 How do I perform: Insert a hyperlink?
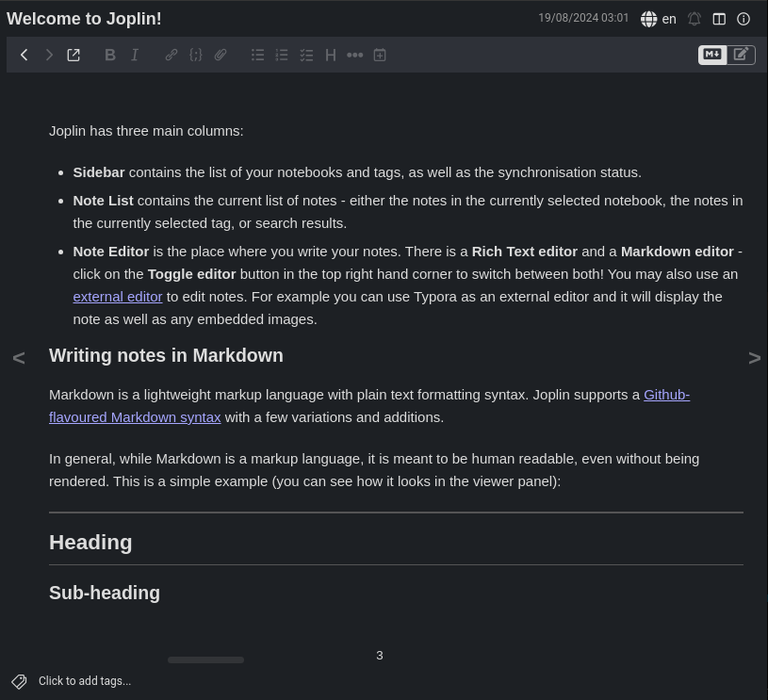pyautogui.click(x=171, y=55)
